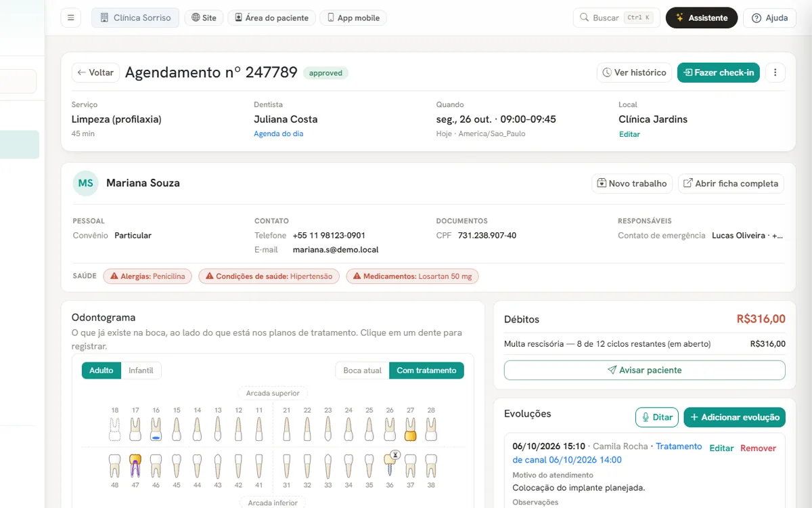Click the Ditar microphone button
812x508 pixels.
[656, 417]
